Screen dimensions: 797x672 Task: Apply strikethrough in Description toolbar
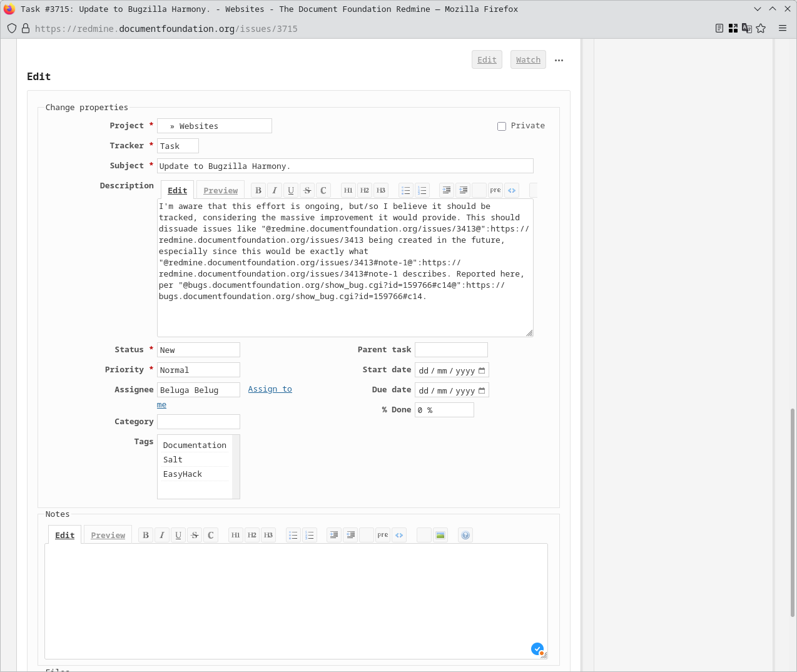click(307, 190)
